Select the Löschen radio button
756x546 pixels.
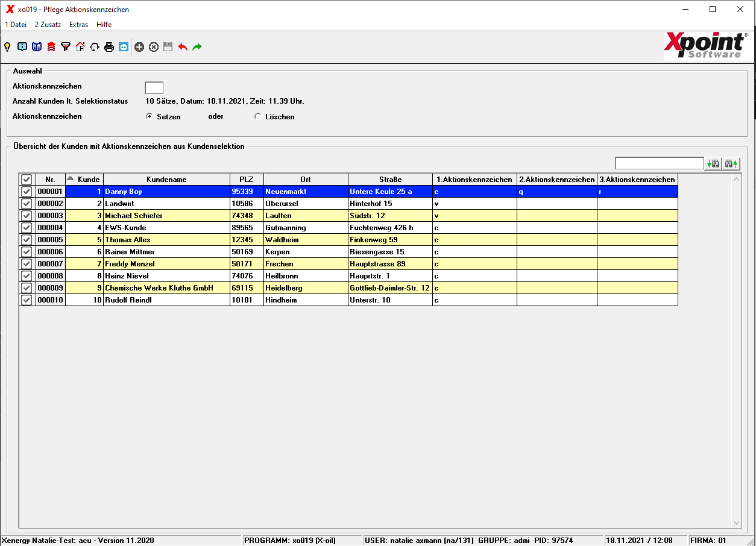tap(257, 116)
